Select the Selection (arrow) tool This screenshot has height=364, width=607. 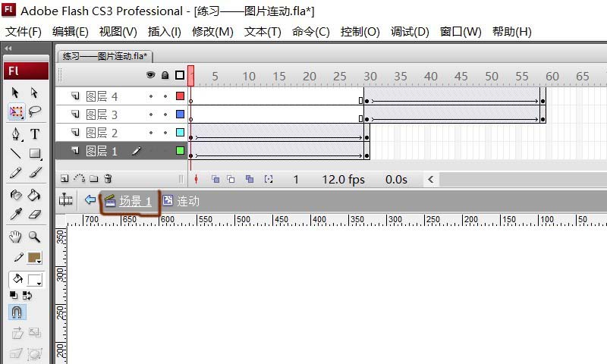15,93
